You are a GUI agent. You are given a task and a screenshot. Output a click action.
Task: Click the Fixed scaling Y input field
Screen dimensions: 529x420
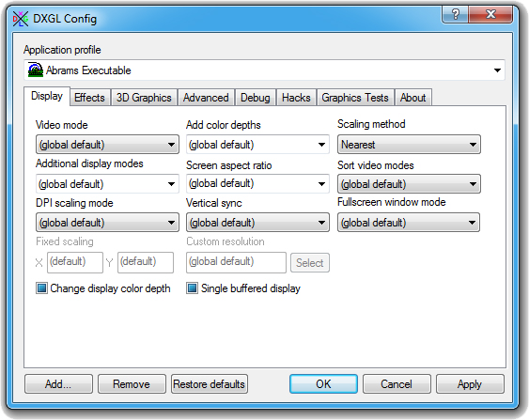pos(146,262)
